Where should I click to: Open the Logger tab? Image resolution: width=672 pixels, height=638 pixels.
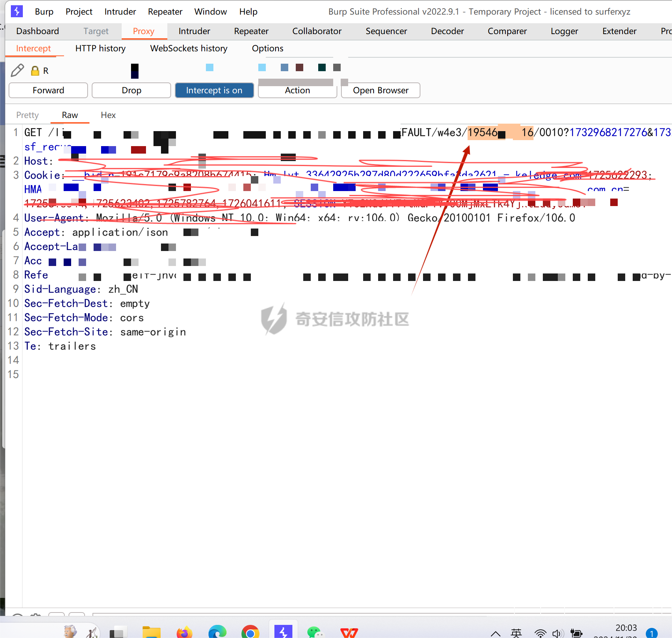(x=564, y=31)
